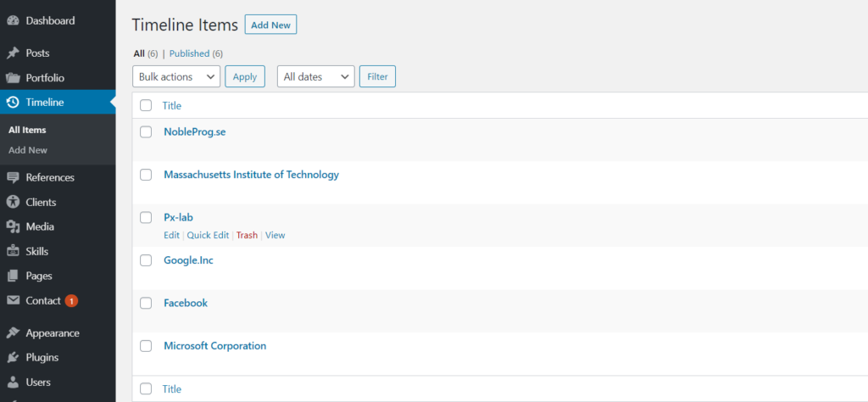Click the Apply button
868x402 pixels.
pos(245,77)
